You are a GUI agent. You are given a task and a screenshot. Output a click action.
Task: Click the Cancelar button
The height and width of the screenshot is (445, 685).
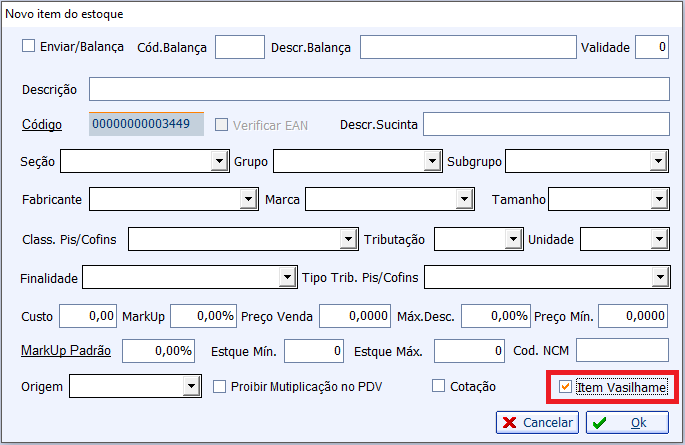[x=536, y=423]
